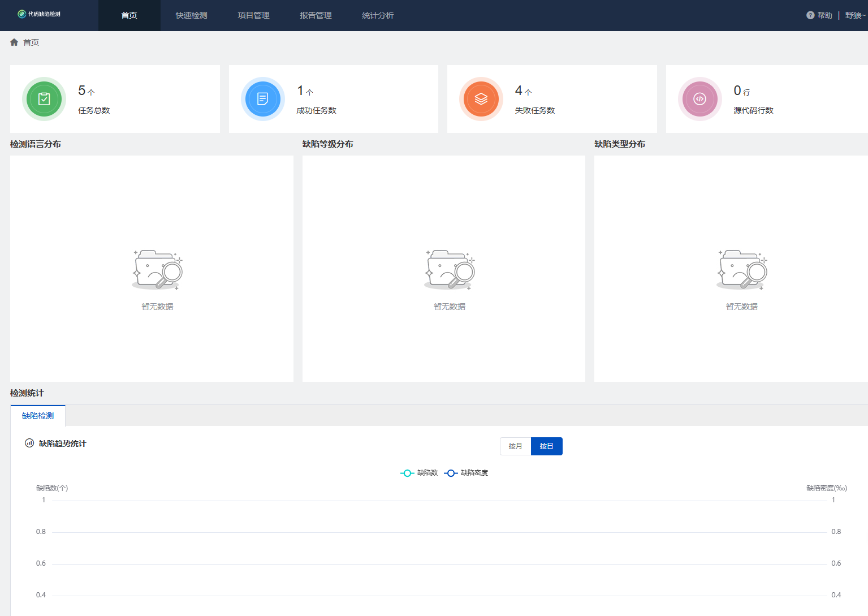
Task: Click the green task total clipboard icon
Action: pyautogui.click(x=44, y=99)
